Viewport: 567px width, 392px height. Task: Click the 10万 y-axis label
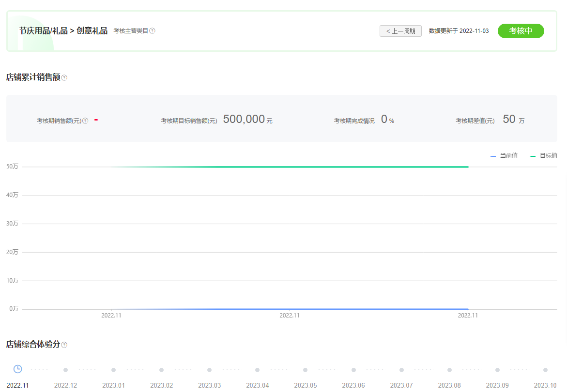12,281
